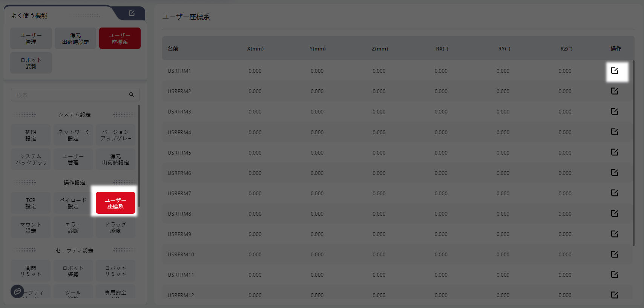This screenshot has width=644, height=308.
Task: Open 初期設定 under system settings
Action: (x=31, y=135)
